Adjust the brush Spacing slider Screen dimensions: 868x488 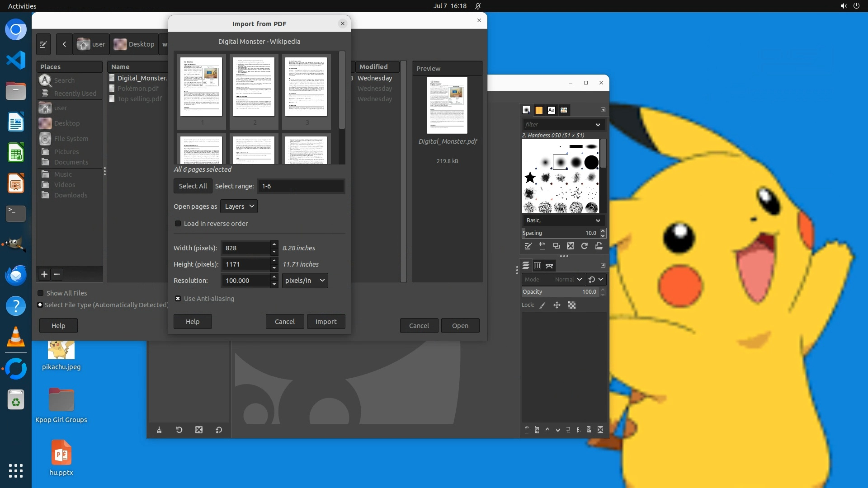coord(560,233)
